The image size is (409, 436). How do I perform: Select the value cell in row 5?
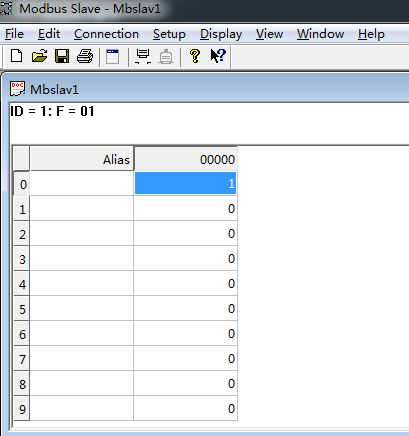tap(185, 308)
